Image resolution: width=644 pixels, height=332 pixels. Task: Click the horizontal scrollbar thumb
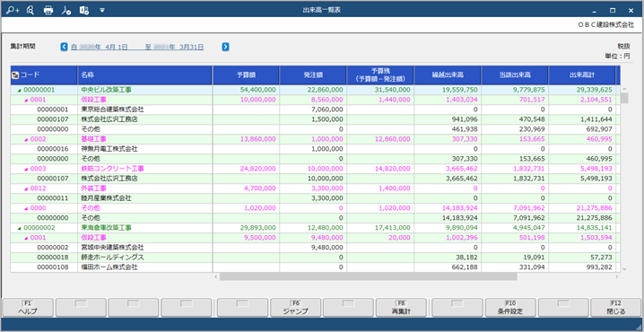[368, 276]
